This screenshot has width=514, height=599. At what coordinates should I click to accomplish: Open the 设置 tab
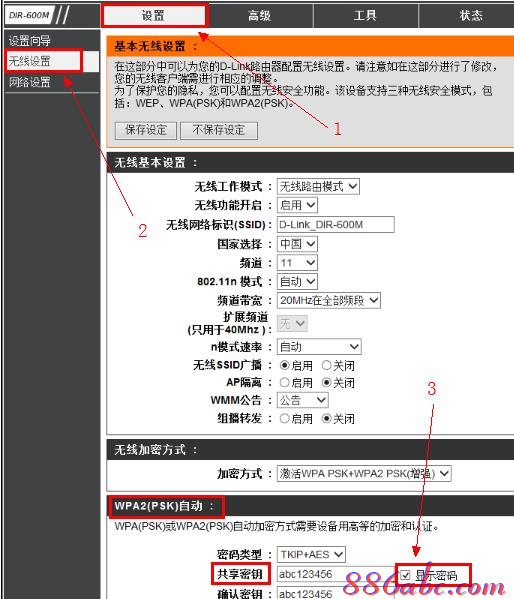click(154, 16)
